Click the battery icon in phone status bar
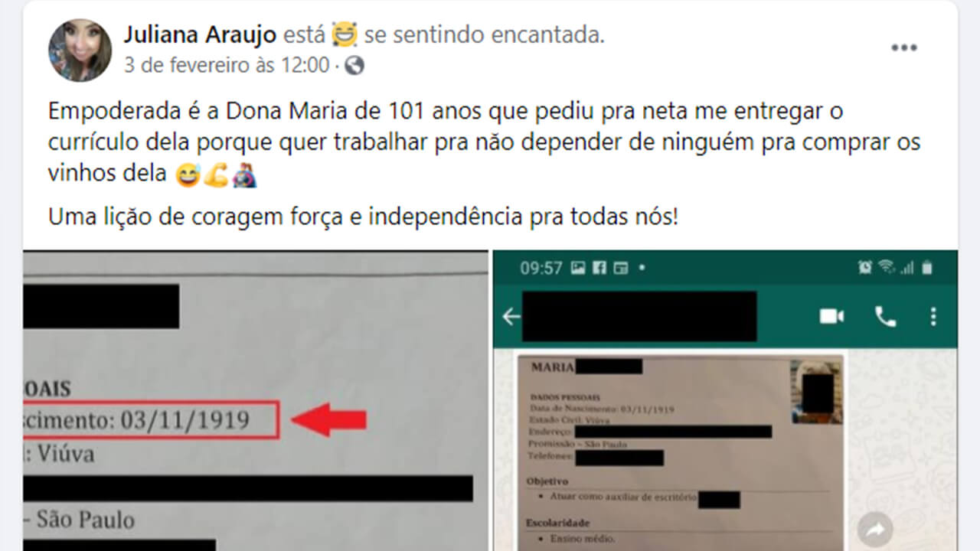The width and height of the screenshot is (980, 551). (927, 268)
